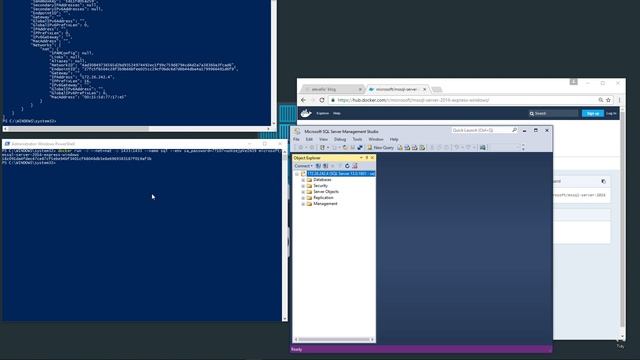Switch to the microsoft/mssql-server browser tab
640x360 pixels.
click(396, 89)
